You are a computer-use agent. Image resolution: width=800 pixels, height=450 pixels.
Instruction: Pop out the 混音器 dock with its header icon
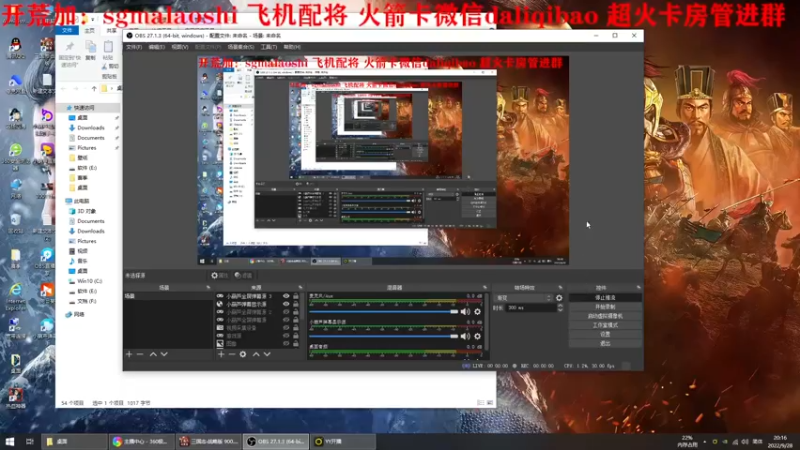tap(485, 288)
